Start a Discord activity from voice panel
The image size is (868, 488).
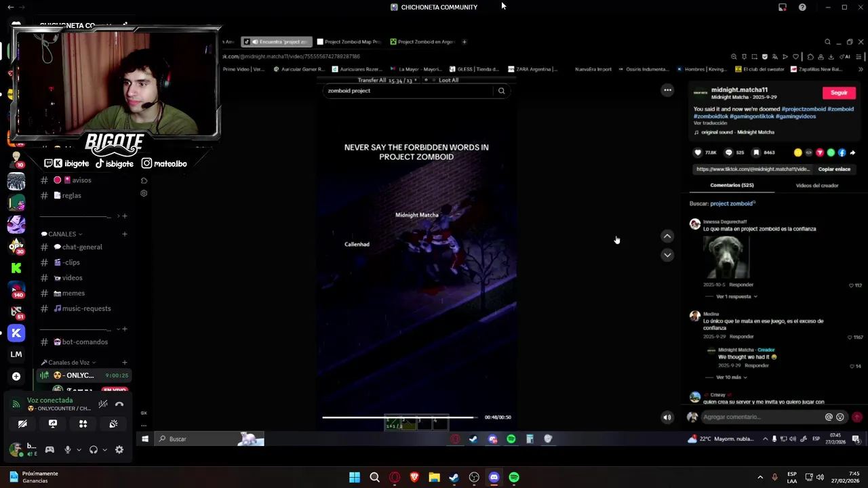(x=83, y=424)
